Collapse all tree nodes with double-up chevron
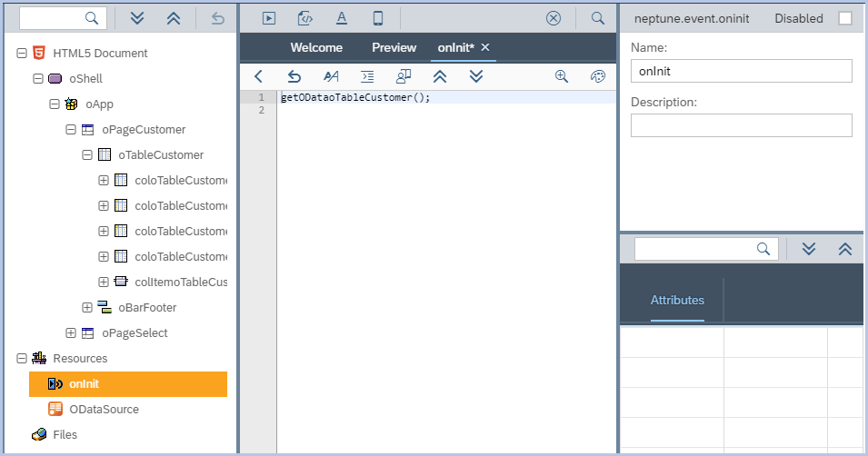The width and height of the screenshot is (868, 456). point(174,18)
